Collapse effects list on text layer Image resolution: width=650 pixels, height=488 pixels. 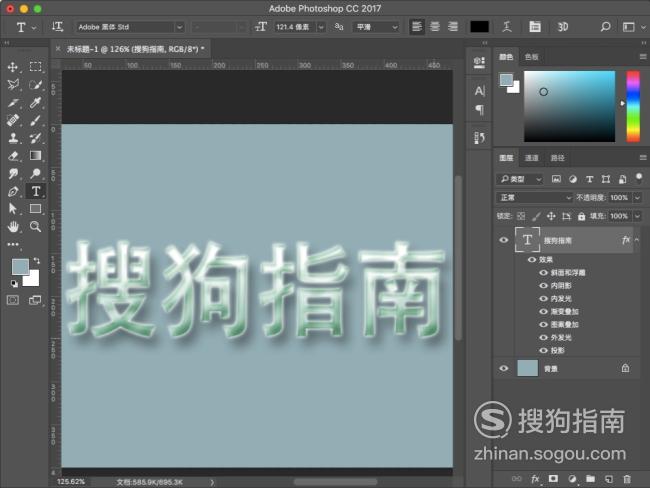637,240
